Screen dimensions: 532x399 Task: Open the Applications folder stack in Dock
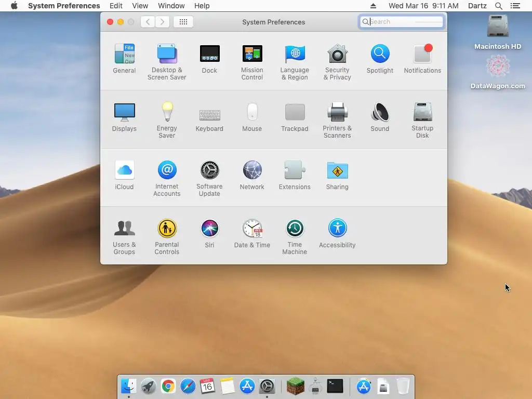coord(364,386)
